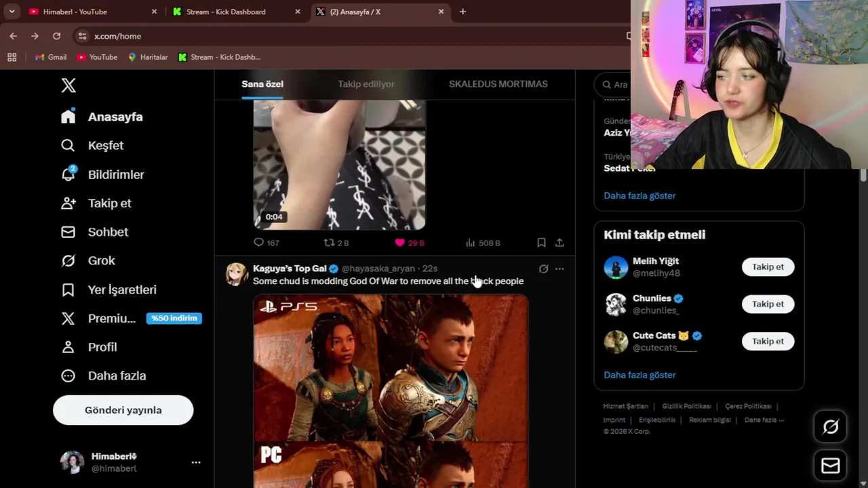
Task: Go back with browser back arrow
Action: point(13,36)
